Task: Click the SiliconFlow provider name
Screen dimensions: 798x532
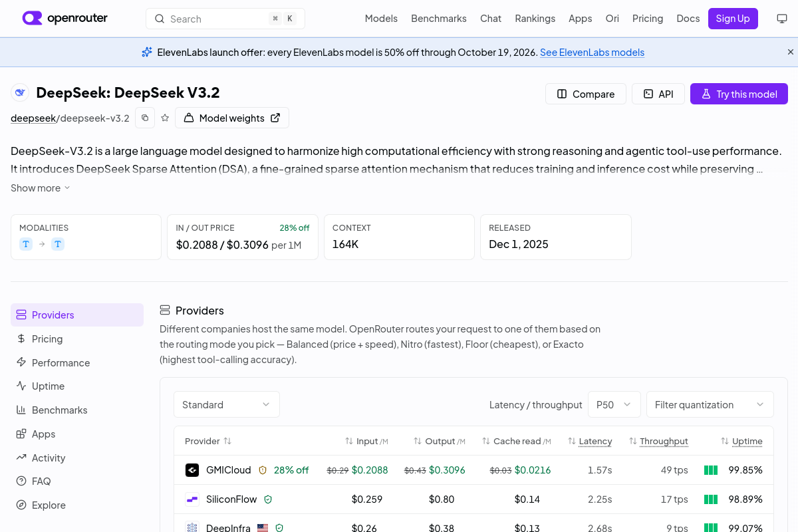Action: 231,499
